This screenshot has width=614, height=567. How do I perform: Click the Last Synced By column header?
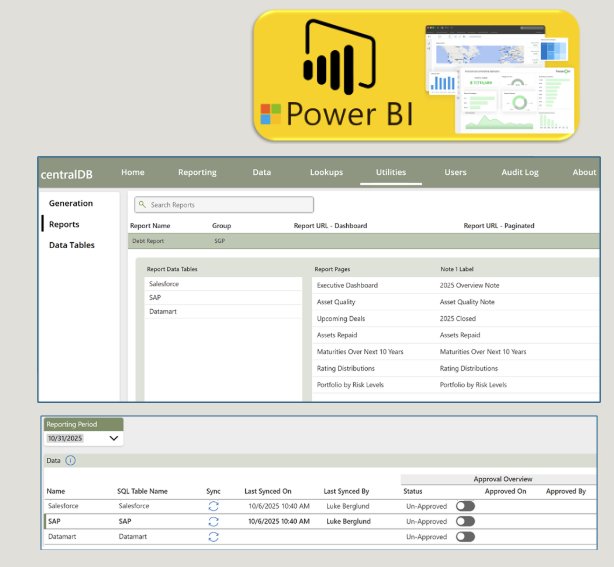tap(346, 491)
